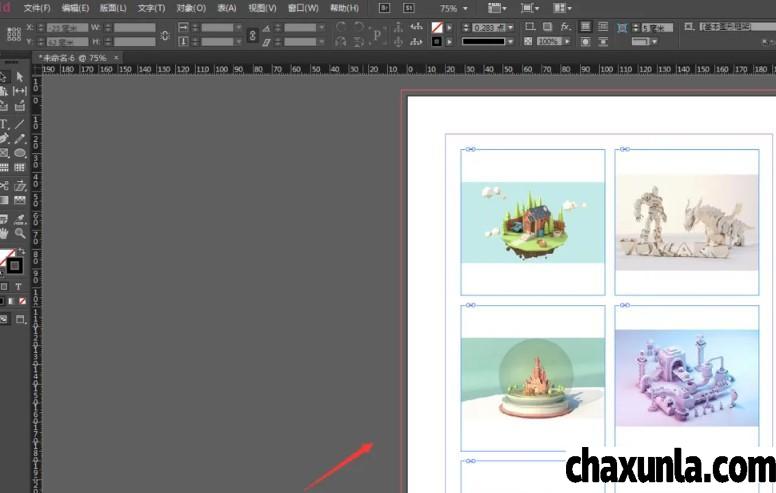The width and height of the screenshot is (776, 493).
Task: Click the snow globe castle image
Action: (x=533, y=379)
